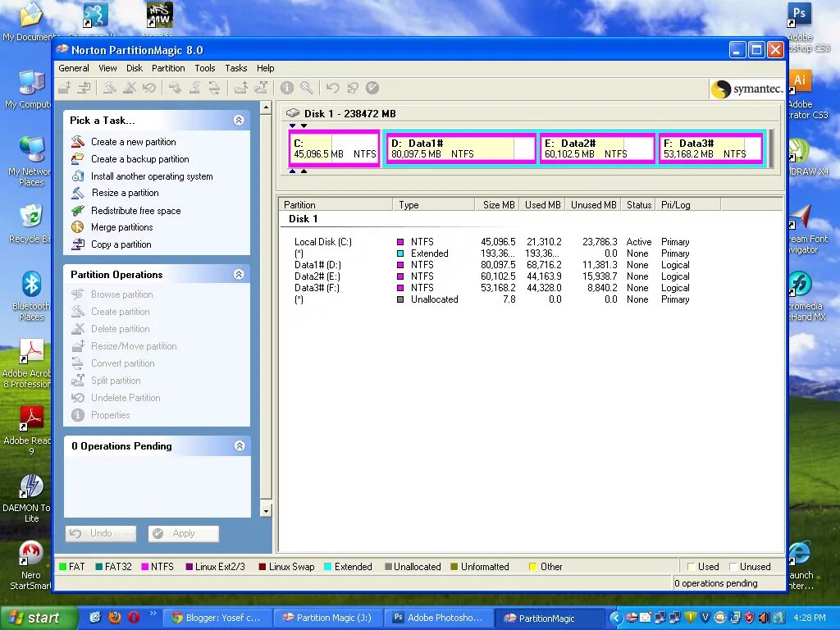Screen dimensions: 840x630
Task: Click the Undo button
Action: tap(101, 533)
